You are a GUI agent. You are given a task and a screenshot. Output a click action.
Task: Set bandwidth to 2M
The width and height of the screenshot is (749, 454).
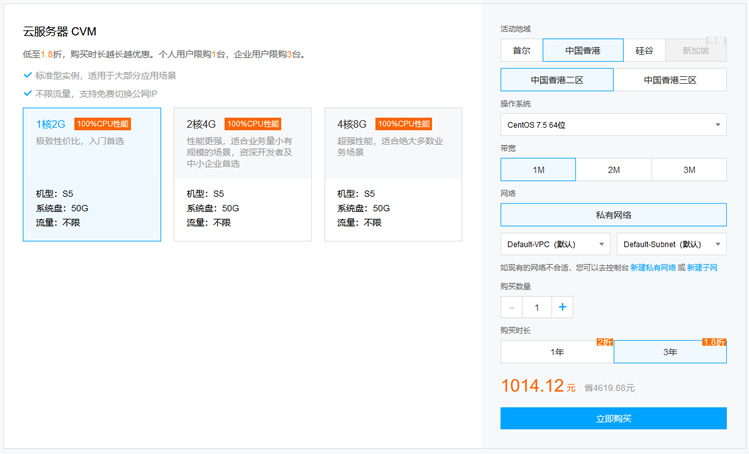coord(613,170)
